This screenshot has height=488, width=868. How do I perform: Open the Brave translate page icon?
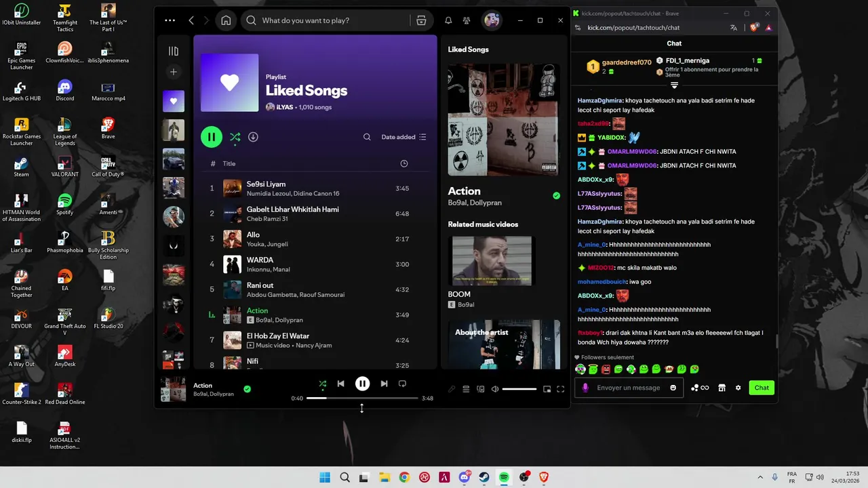pos(734,28)
